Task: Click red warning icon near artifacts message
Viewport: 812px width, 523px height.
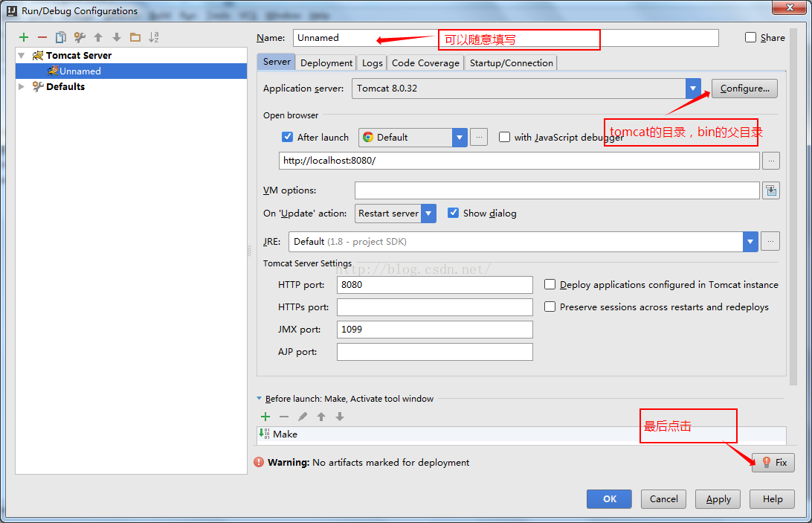Action: [259, 462]
